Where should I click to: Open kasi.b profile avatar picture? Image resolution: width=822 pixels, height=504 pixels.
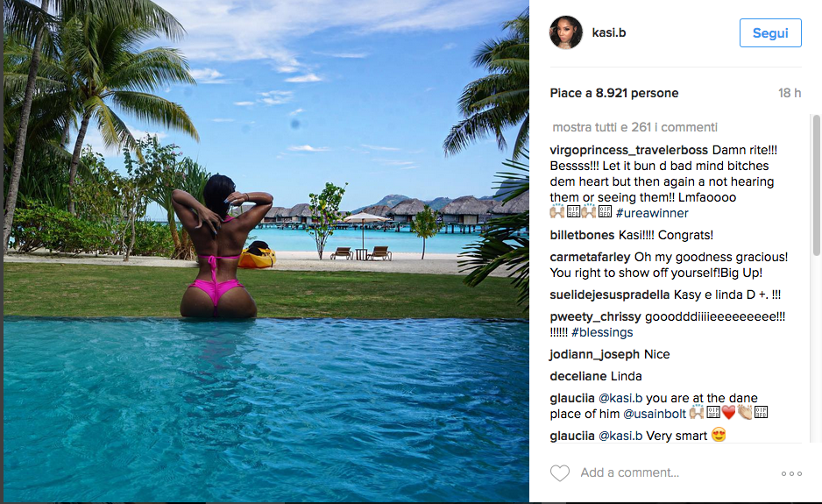click(x=565, y=32)
